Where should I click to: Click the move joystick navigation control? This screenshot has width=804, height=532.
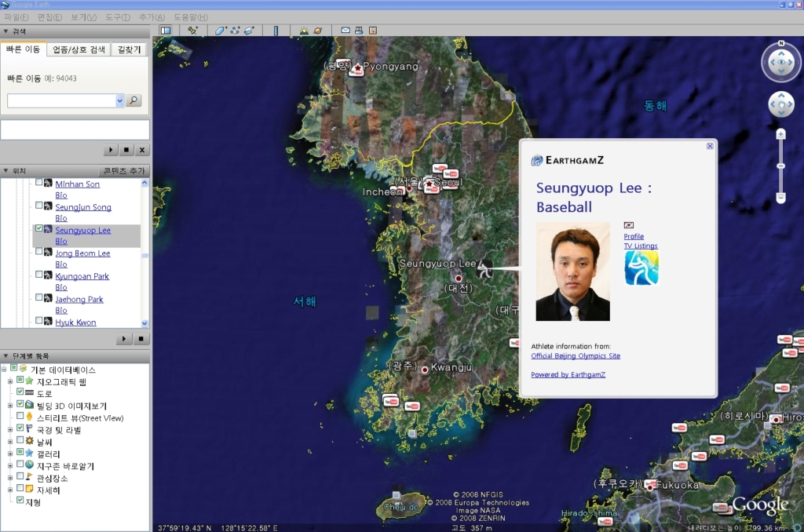click(781, 104)
